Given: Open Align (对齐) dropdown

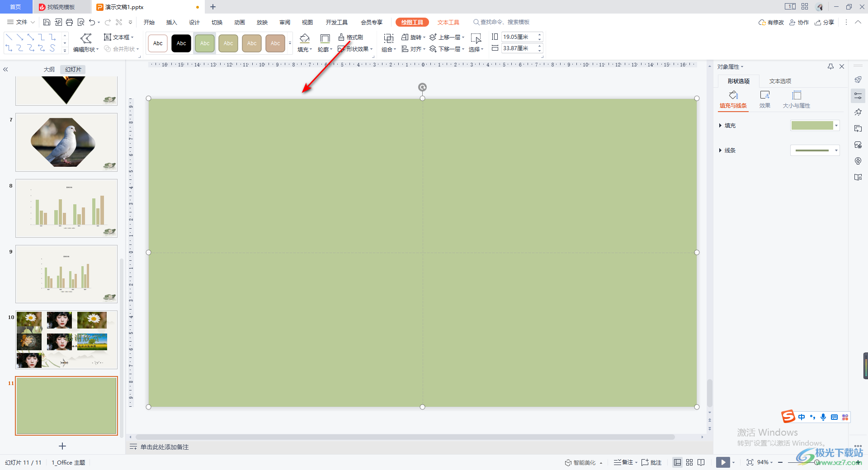Looking at the screenshot, I should (413, 49).
